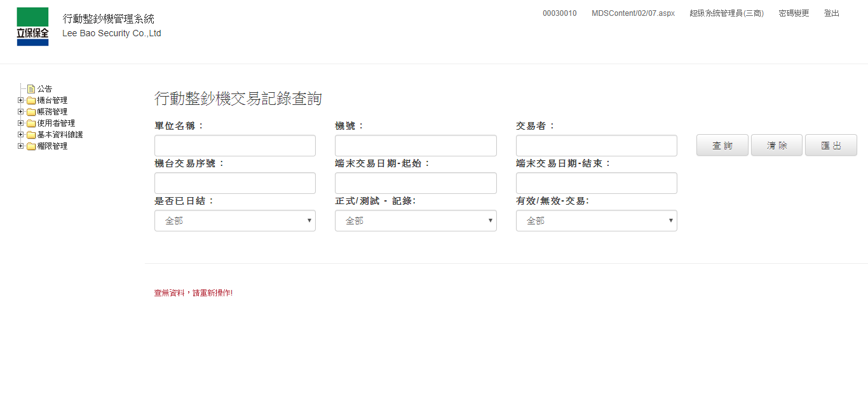Viewport: 868px width, 412px height.
Task: Expand the 機台管理 tree node with plus sign
Action: pyautogui.click(x=21, y=100)
